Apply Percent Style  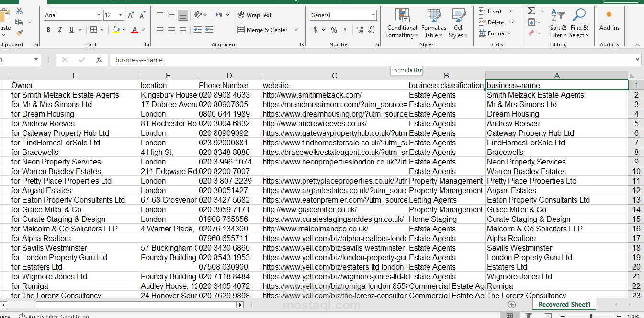point(334,30)
